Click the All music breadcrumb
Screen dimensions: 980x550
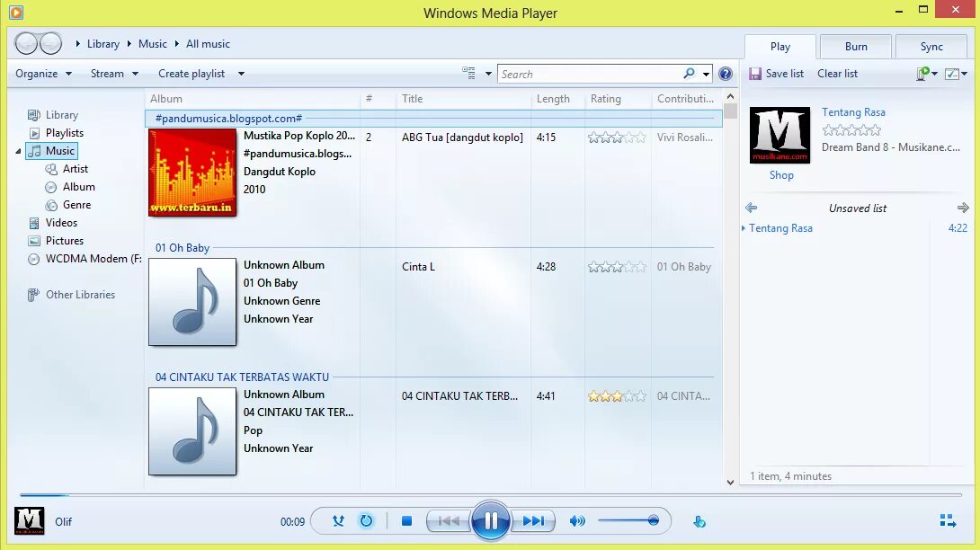(208, 44)
